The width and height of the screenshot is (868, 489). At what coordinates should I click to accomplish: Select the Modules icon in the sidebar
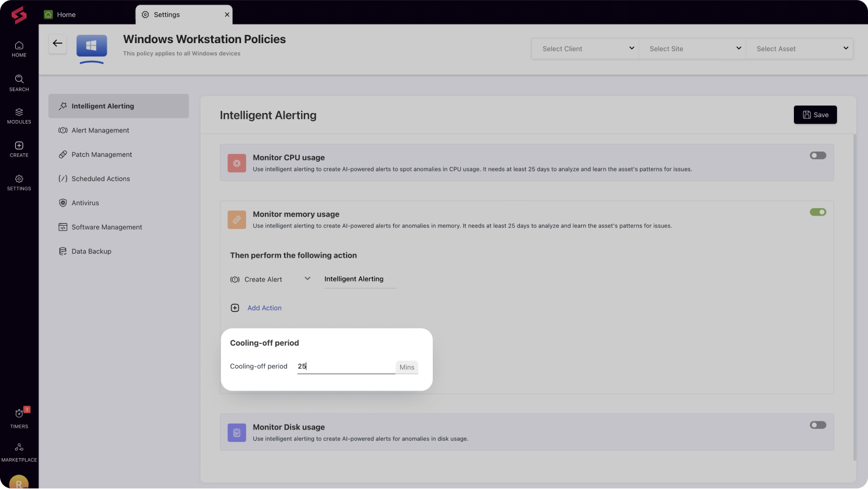pyautogui.click(x=19, y=115)
